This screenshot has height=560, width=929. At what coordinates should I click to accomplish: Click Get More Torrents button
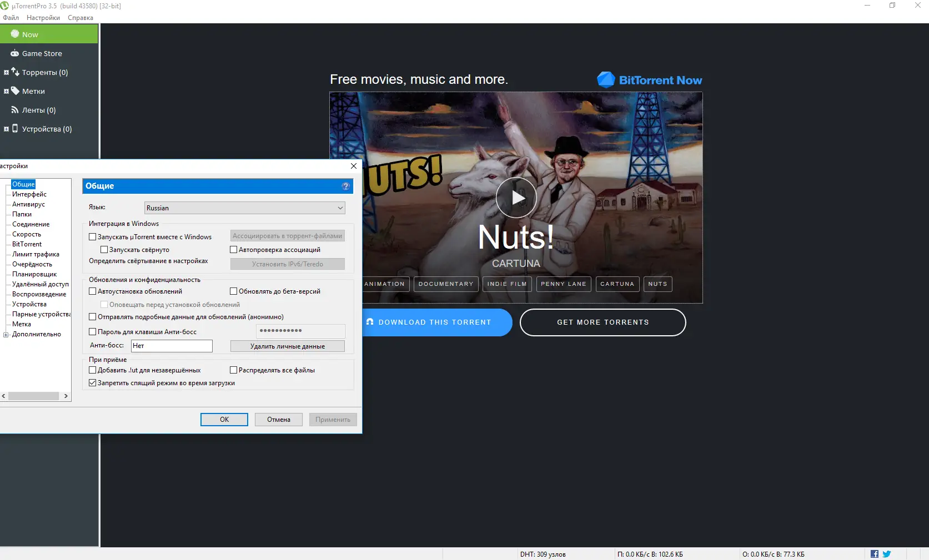coord(603,322)
